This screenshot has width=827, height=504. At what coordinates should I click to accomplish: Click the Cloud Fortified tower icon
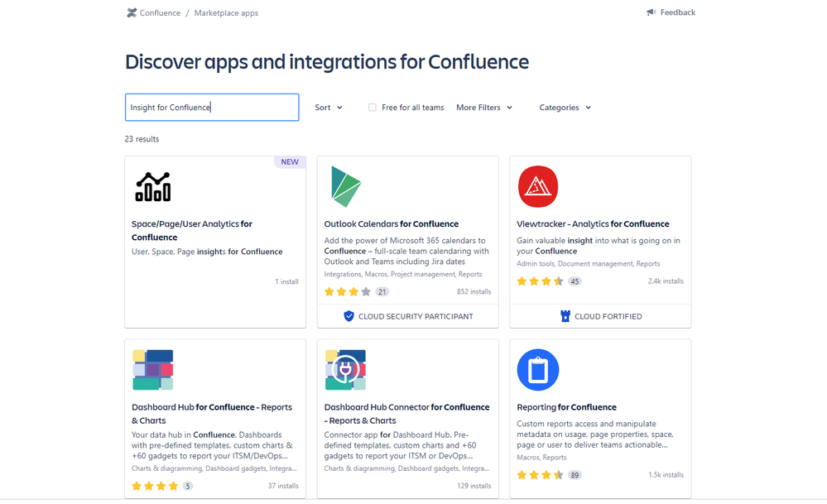(x=565, y=316)
